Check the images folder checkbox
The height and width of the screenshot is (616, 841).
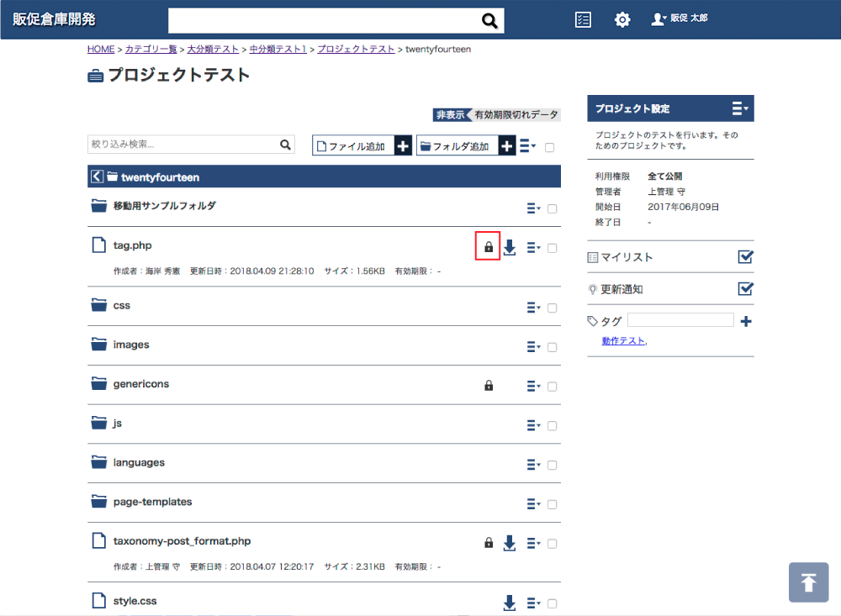[552, 347]
